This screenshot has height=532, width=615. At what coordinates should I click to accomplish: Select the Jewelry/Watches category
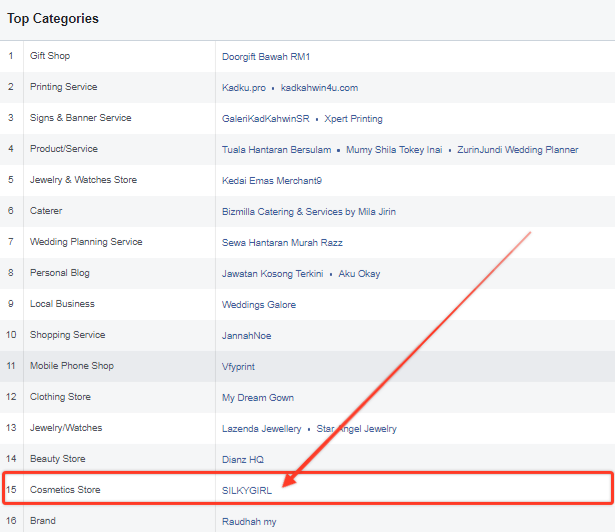tap(66, 428)
